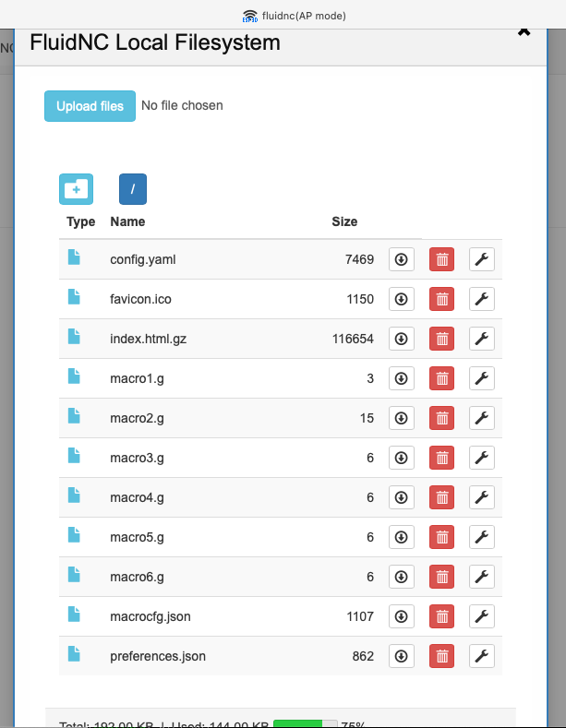Click the Size column header
Viewport: 566px width, 728px height.
pos(344,221)
